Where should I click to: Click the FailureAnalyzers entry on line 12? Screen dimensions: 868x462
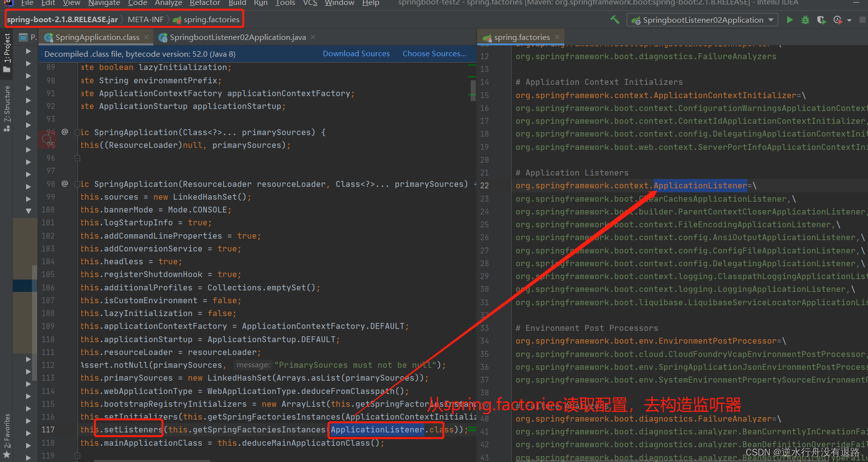[646, 57]
